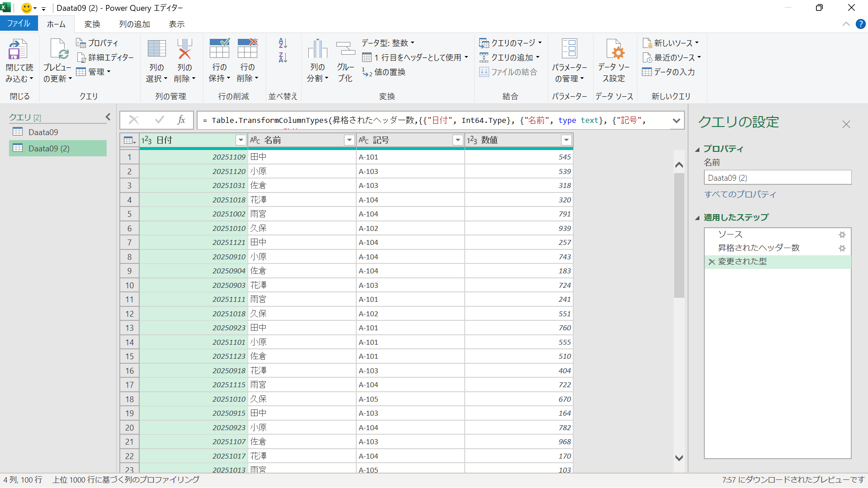Collapse the プロパティ section triangle
The height and width of the screenshot is (488, 868).
click(x=697, y=150)
